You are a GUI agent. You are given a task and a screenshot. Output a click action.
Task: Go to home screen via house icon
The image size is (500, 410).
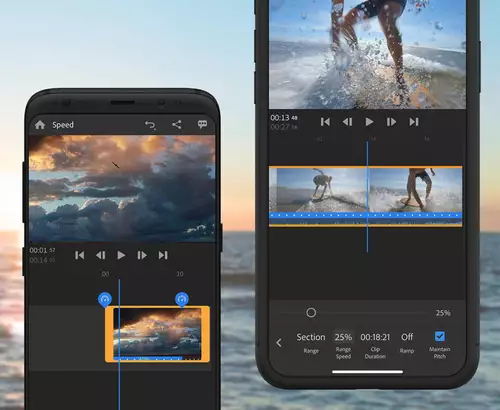click(40, 125)
